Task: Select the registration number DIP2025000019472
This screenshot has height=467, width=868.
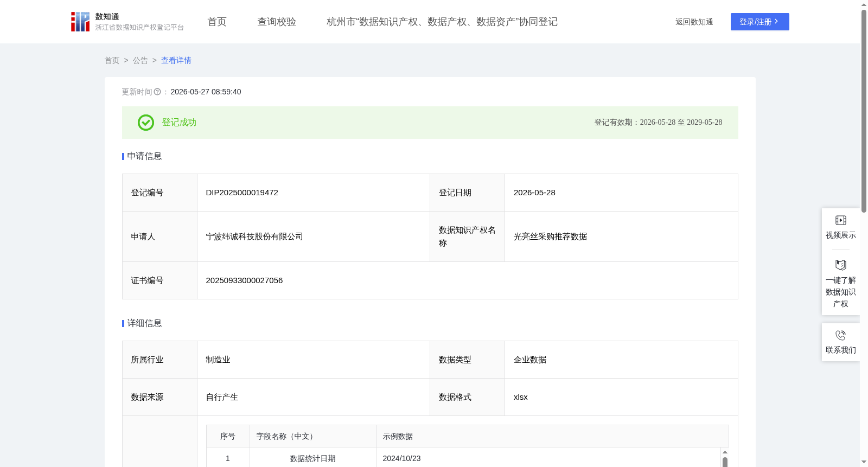Action: [242, 193]
